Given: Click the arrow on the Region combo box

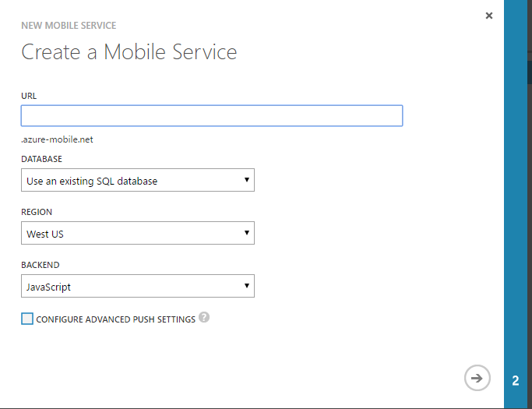Looking at the screenshot, I should 247,234.
